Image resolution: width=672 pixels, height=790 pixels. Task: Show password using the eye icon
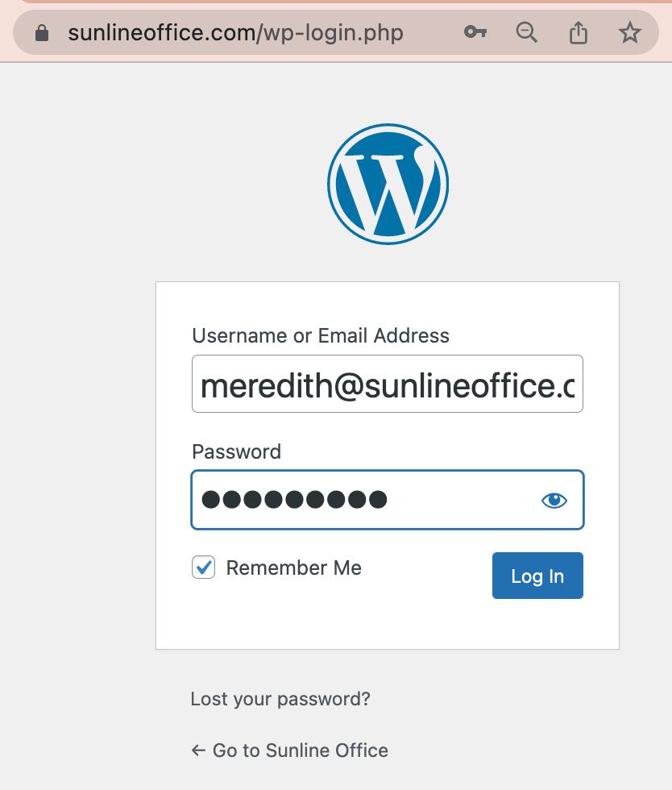[x=554, y=501]
